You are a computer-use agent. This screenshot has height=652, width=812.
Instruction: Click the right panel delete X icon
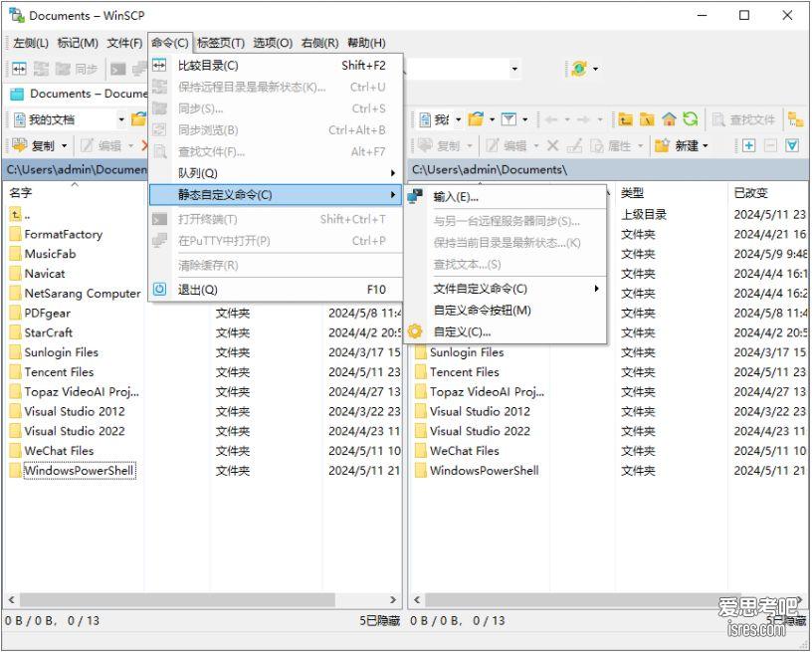[x=552, y=146]
